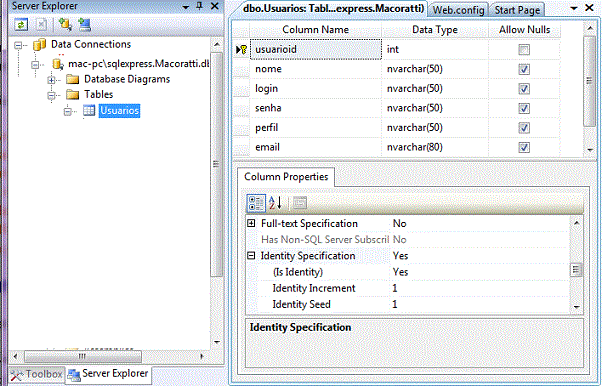The height and width of the screenshot is (386, 602).
Task: Click the Connect to Database icon
Action: pos(65,25)
